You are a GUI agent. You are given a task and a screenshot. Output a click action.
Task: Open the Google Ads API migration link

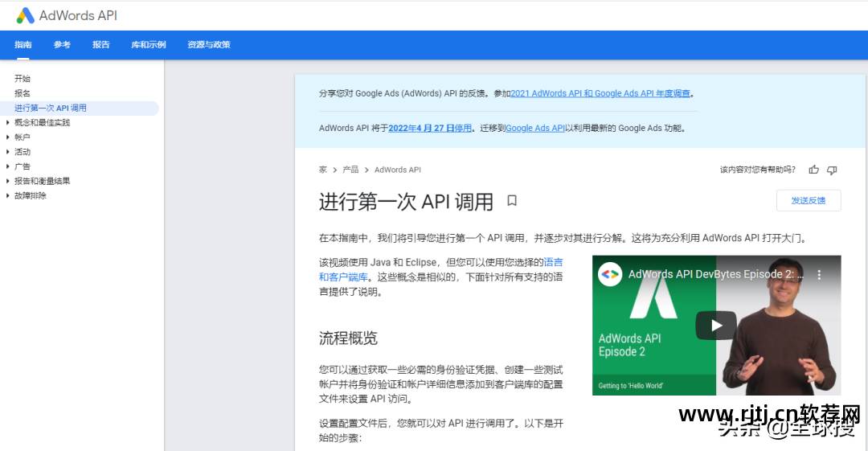pyautogui.click(x=535, y=128)
